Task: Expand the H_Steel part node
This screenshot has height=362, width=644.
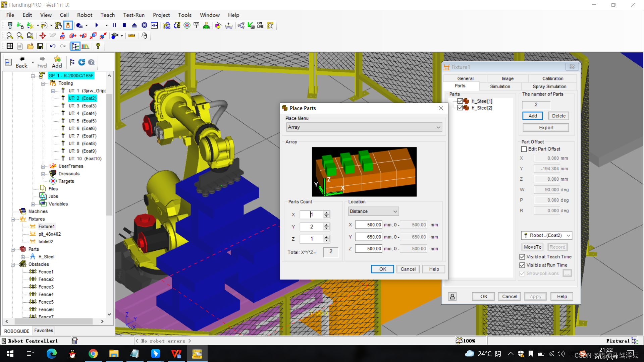Action: pos(23,257)
